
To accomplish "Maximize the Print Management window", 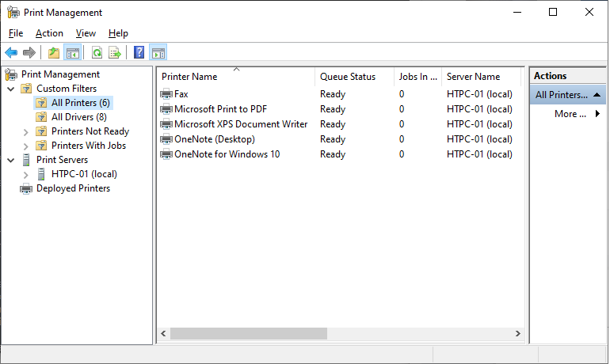I will 553,12.
